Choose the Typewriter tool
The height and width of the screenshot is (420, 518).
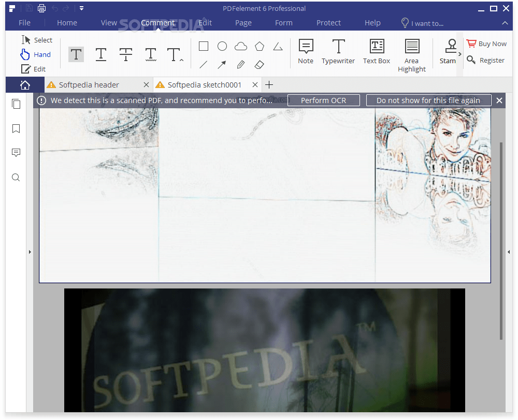(x=338, y=51)
